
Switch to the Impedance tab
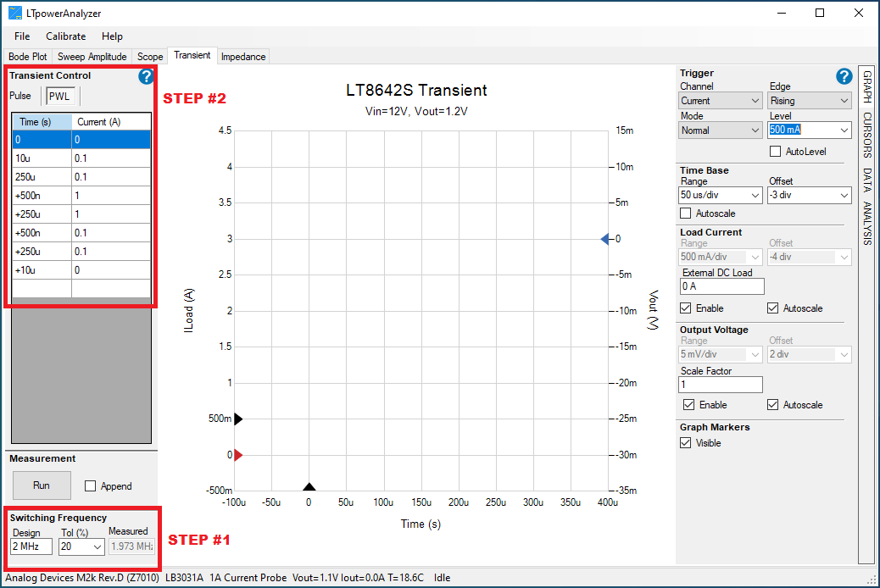[x=243, y=56]
